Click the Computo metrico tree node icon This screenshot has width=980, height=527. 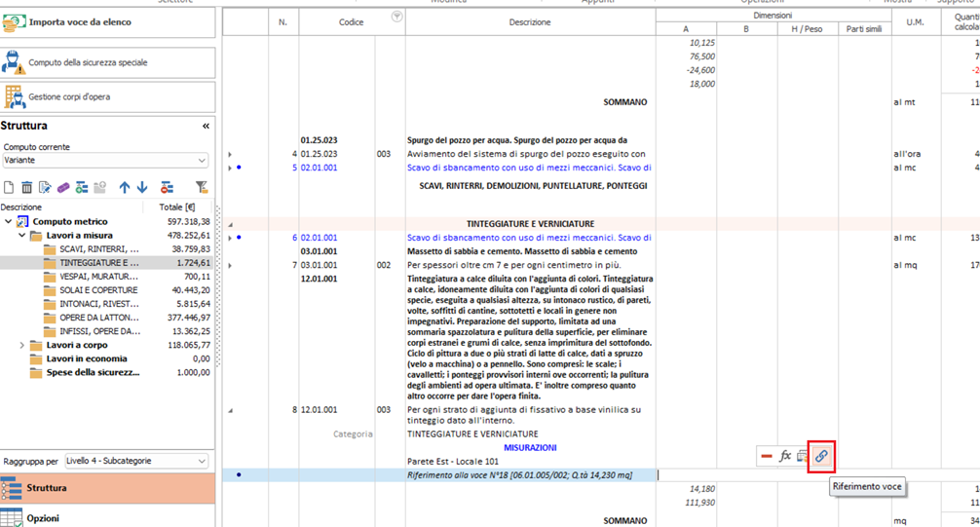22,221
